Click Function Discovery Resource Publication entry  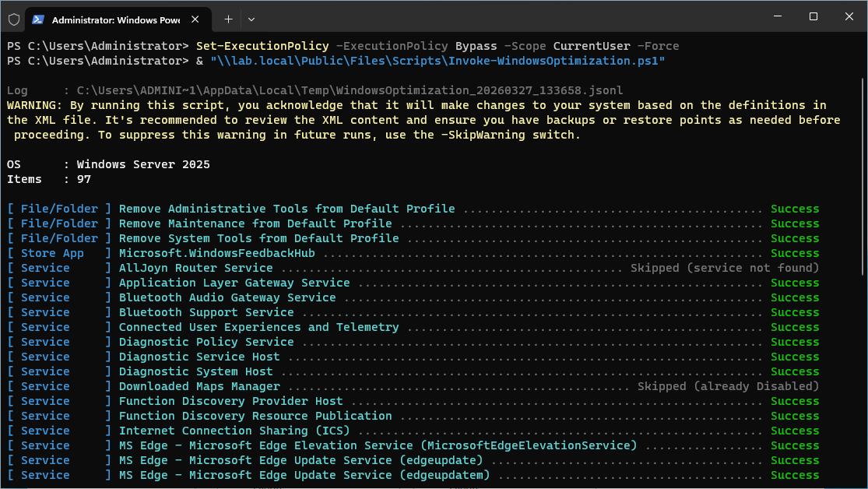(x=255, y=416)
